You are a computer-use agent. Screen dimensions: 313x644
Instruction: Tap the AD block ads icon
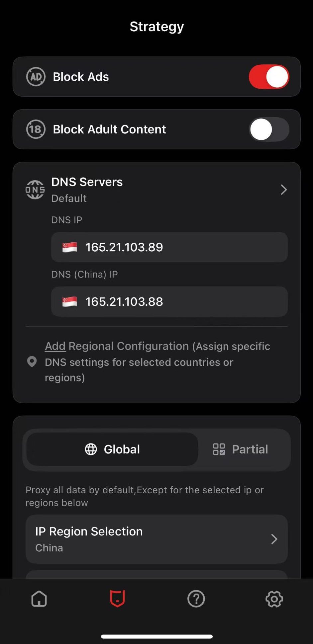tap(36, 77)
